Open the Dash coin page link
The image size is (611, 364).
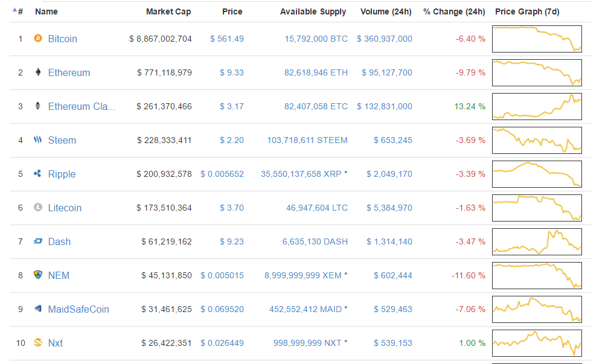(x=59, y=241)
